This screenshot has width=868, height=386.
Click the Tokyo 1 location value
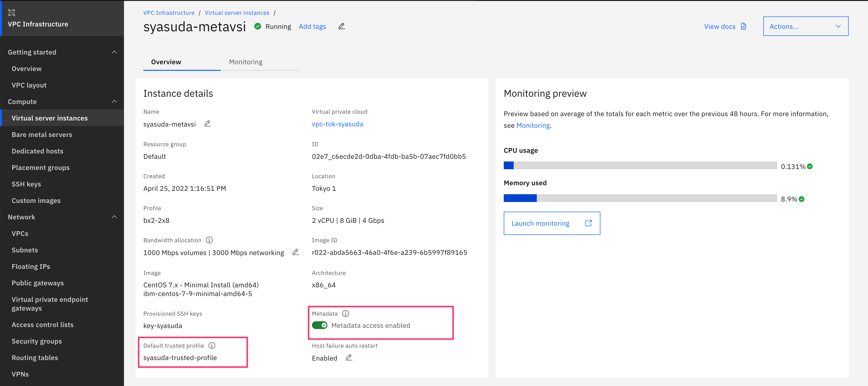coord(324,188)
